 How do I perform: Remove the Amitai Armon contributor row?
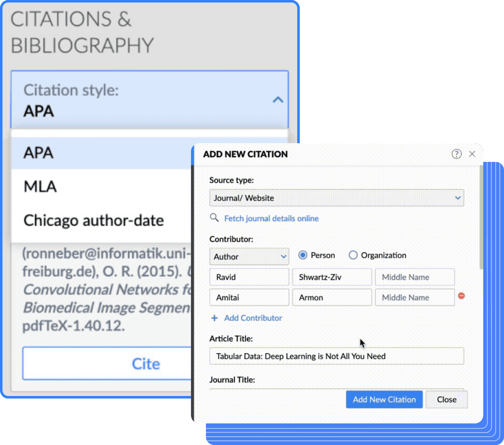tap(461, 296)
